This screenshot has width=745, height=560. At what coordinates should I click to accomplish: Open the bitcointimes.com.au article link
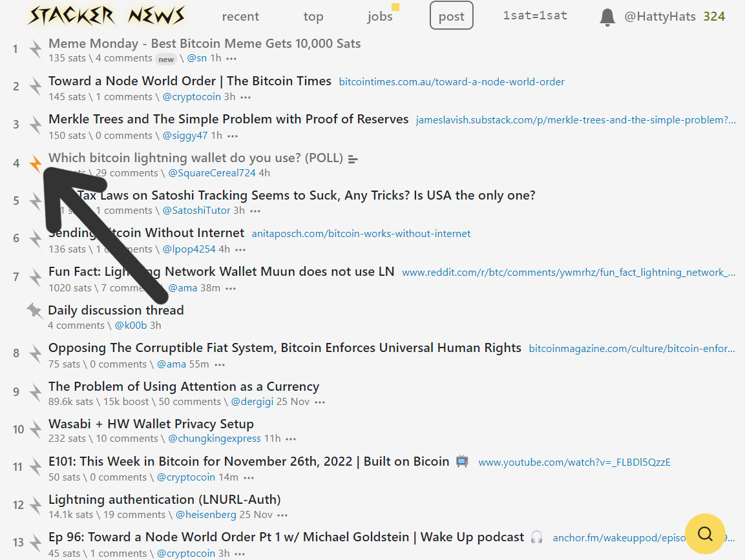(452, 81)
